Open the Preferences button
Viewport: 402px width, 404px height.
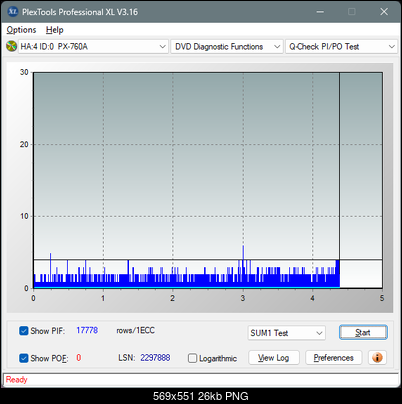point(333,358)
